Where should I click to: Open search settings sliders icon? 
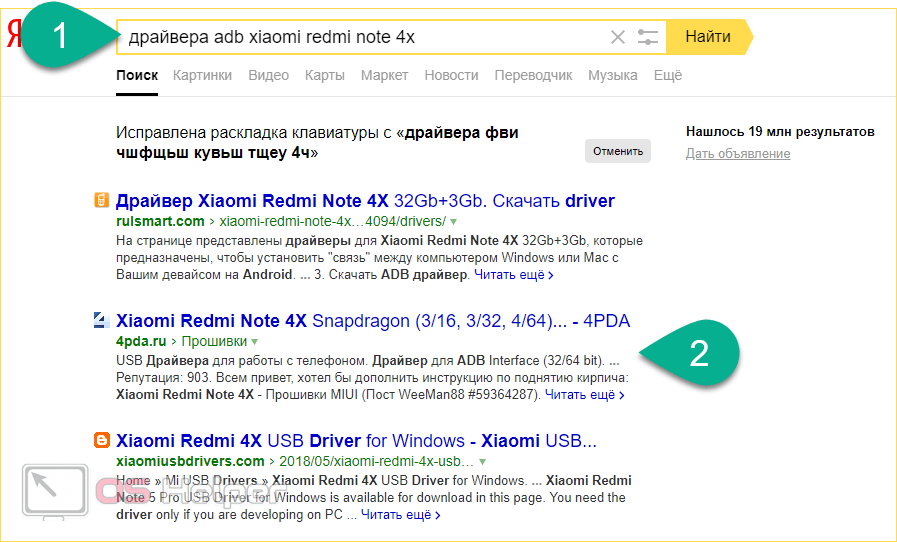point(648,37)
